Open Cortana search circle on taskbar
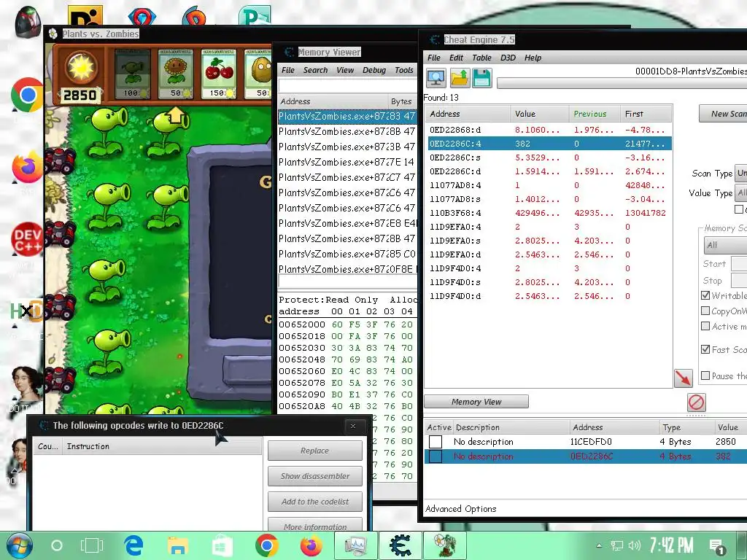747x560 pixels. pyautogui.click(x=57, y=545)
